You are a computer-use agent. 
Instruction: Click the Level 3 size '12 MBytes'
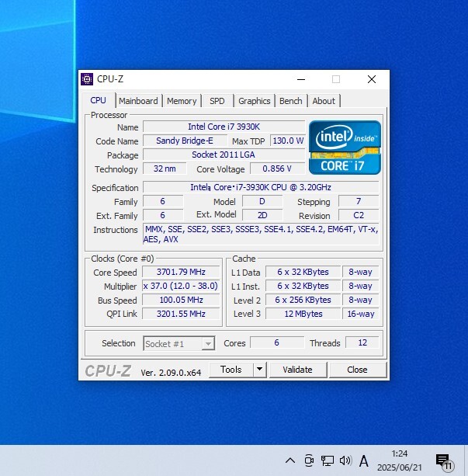(x=303, y=314)
